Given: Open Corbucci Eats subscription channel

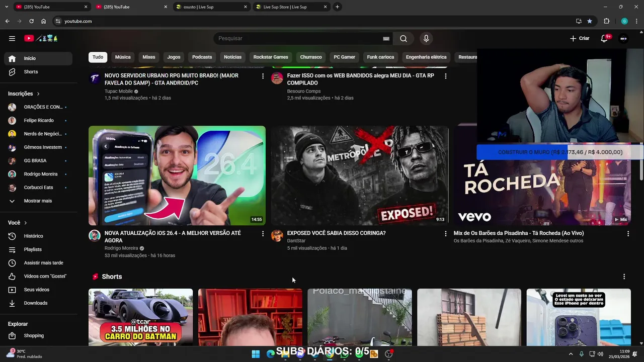Looking at the screenshot, I should (x=38, y=188).
